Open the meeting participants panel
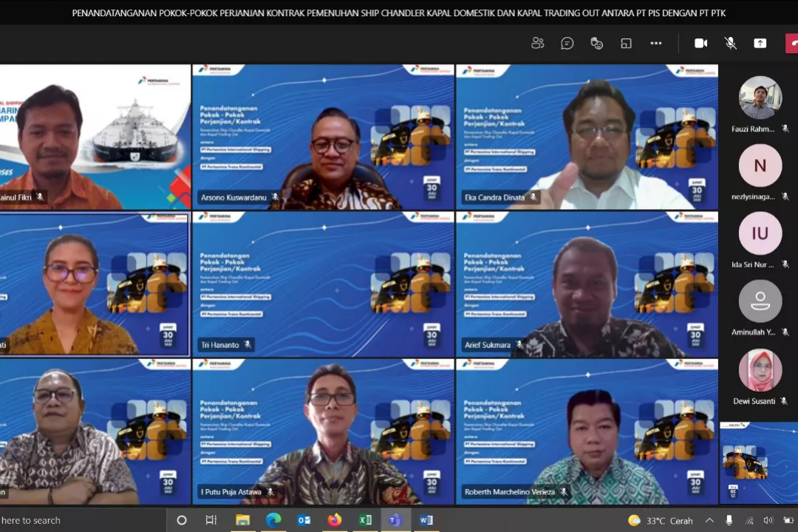 pos(537,44)
